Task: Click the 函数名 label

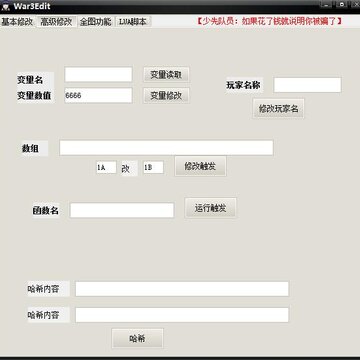Action: coord(46,211)
